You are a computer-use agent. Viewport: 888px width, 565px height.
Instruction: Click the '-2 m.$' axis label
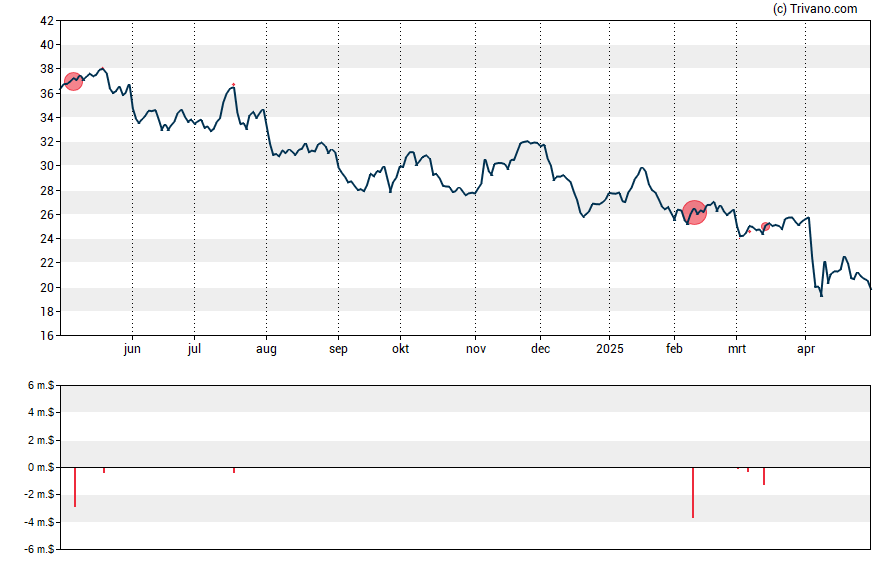39,495
